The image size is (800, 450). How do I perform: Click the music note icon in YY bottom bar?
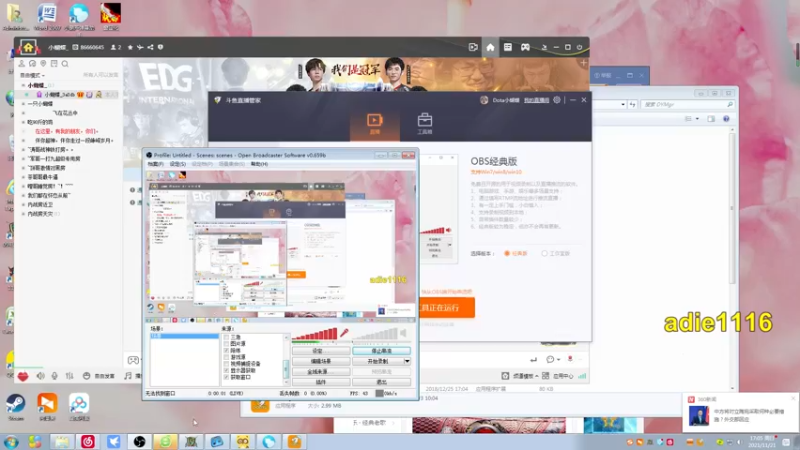(128, 376)
